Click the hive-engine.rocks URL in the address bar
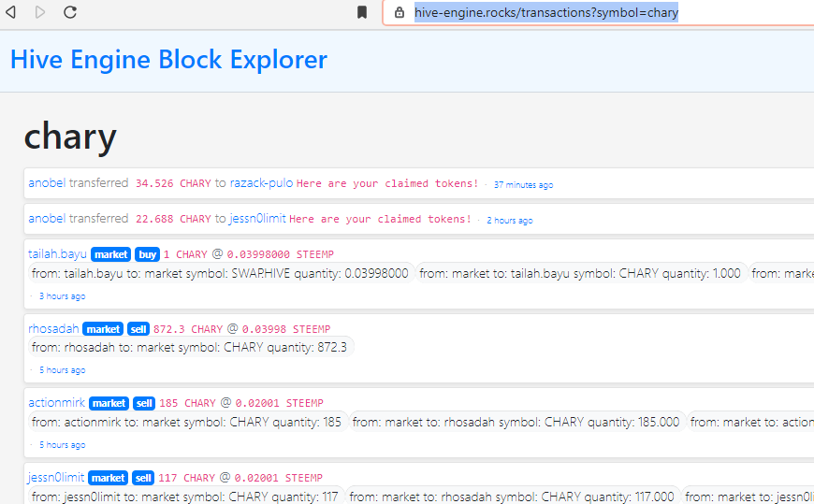The height and width of the screenshot is (504, 814). 546,12
